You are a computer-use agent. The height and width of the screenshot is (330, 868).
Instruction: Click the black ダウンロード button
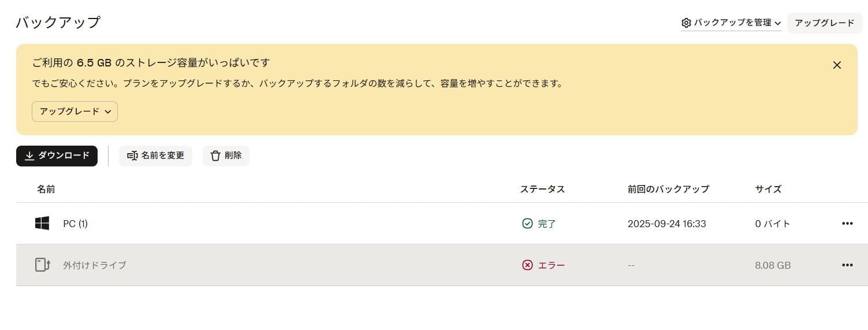[57, 156]
